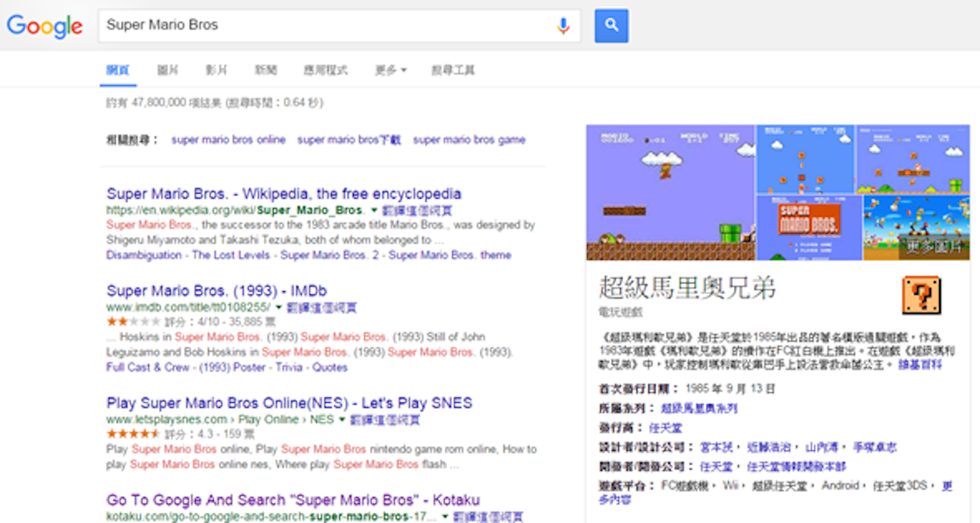Open The Lost Levels sitelink

231,255
